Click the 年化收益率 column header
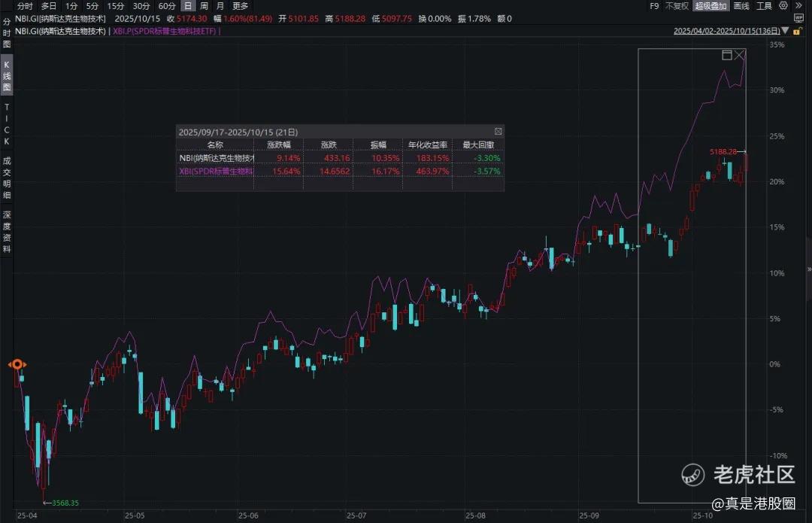Viewport: 812px width, 523px height. click(428, 144)
